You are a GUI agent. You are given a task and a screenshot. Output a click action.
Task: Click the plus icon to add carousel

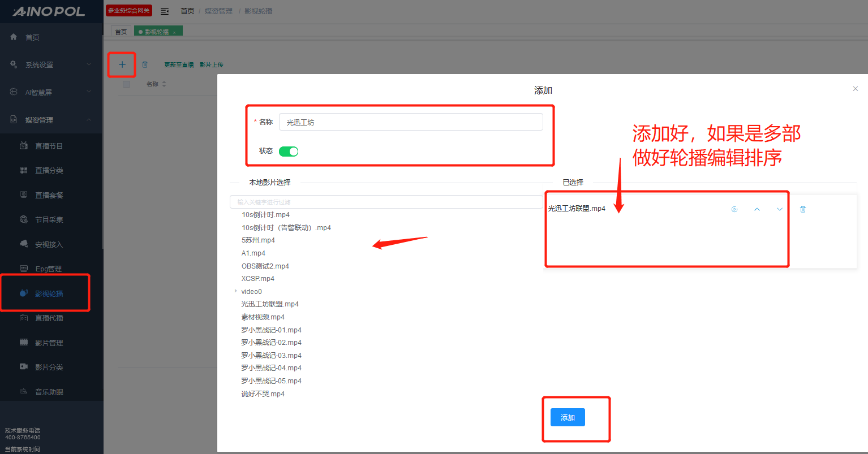[122, 64]
